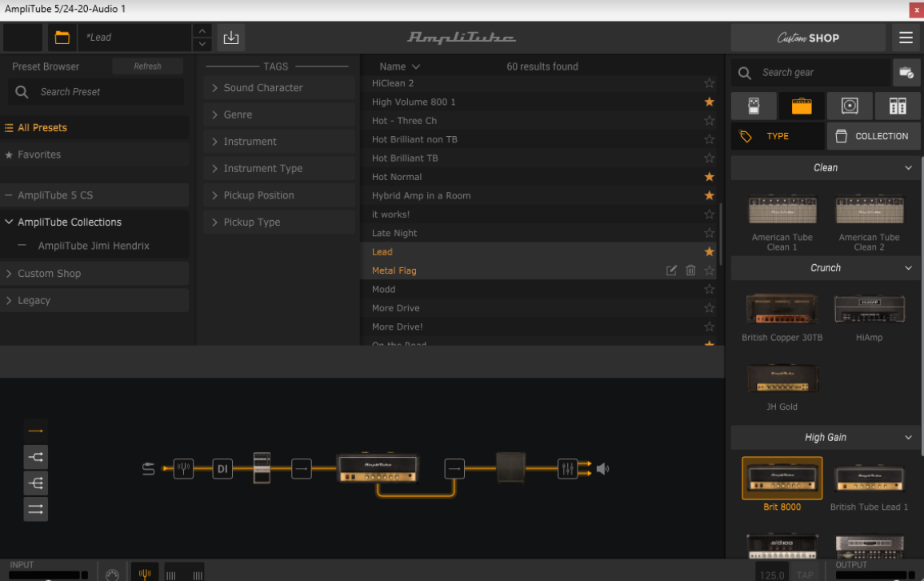Favorite the More Drive! preset star
924x581 pixels.
tap(710, 327)
